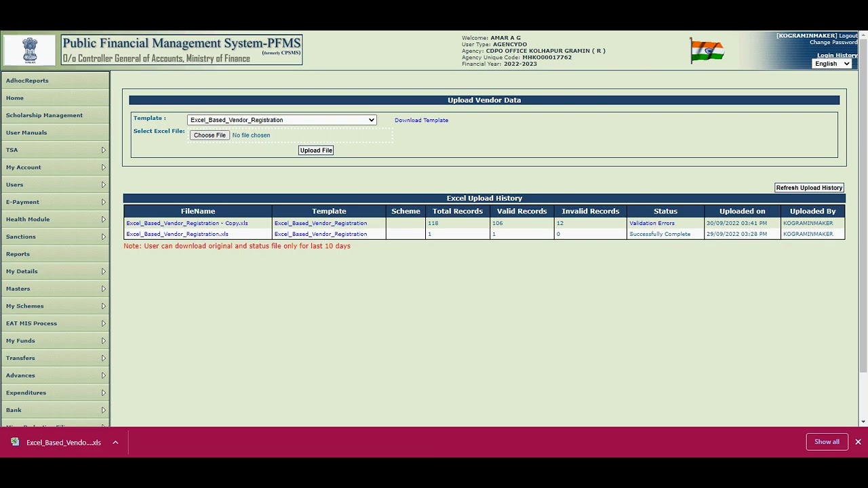The height and width of the screenshot is (488, 868).
Task: Click Validation Errors status link
Action: [652, 223]
